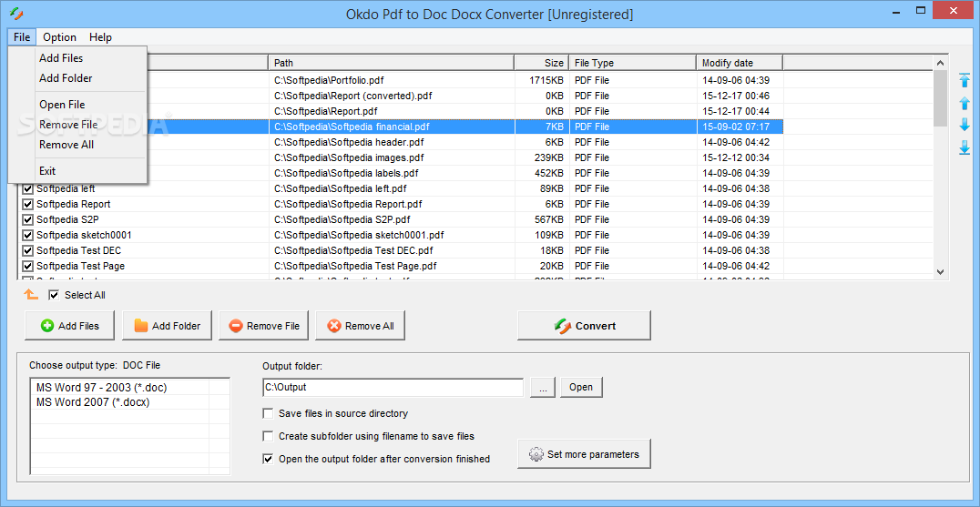Uncheck the Softpedia Test Page checkbox

(x=27, y=266)
